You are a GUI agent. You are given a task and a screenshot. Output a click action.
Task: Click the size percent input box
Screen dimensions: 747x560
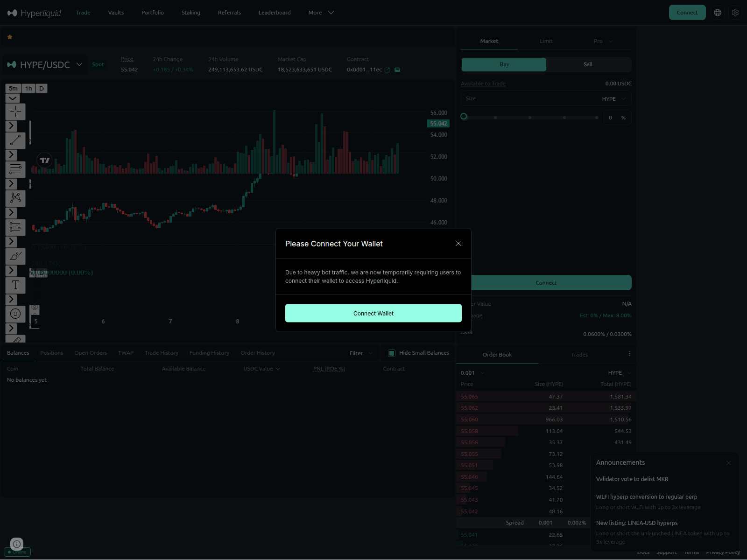pyautogui.click(x=617, y=118)
